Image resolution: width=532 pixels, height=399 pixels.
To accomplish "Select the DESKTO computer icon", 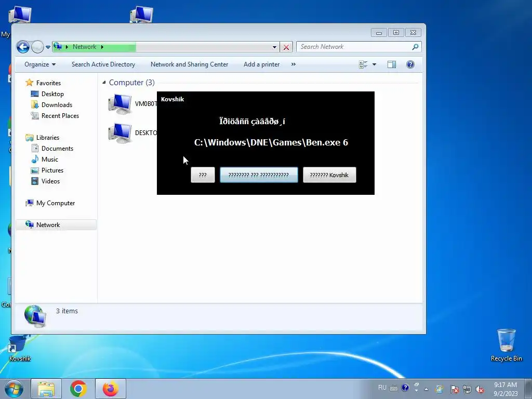I will (x=120, y=132).
